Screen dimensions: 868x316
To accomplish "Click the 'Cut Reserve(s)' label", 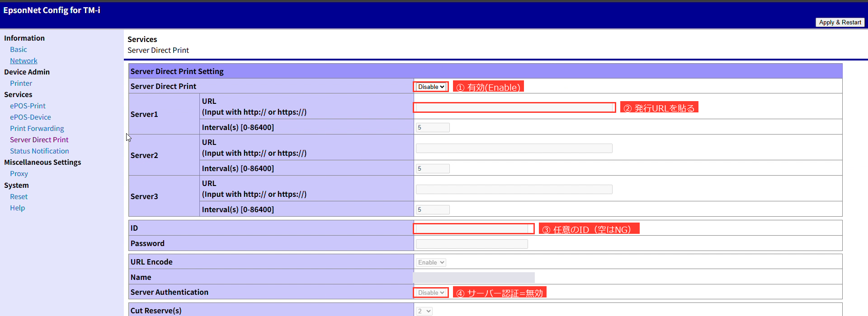I will [x=156, y=311].
